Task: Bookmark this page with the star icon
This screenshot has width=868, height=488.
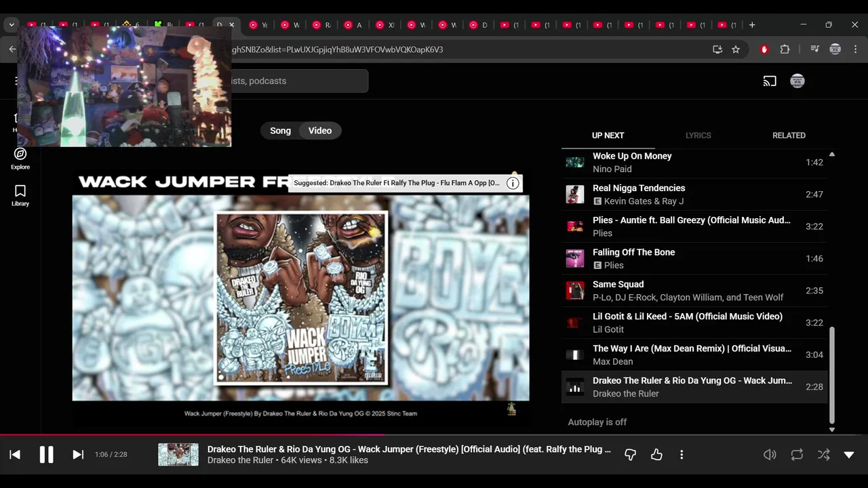Action: coord(736,49)
